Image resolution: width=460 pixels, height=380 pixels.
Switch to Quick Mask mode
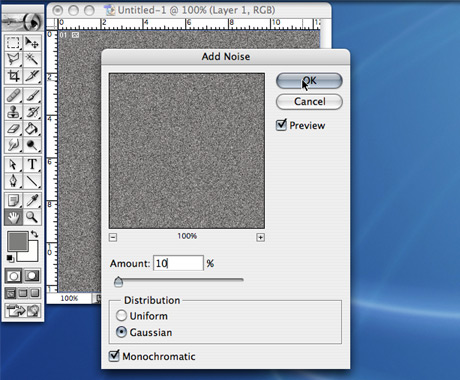coord(32,276)
